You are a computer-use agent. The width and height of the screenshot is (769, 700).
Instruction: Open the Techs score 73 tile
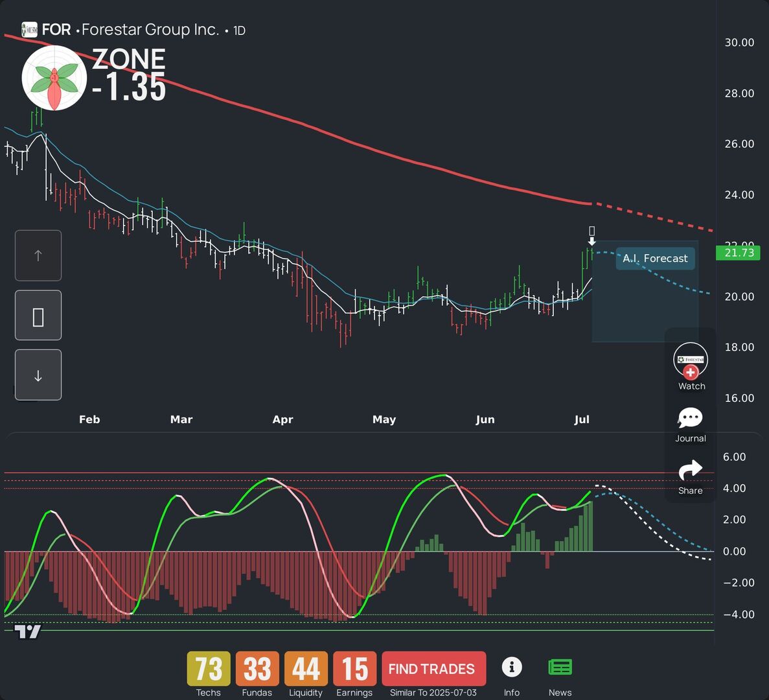pyautogui.click(x=209, y=668)
